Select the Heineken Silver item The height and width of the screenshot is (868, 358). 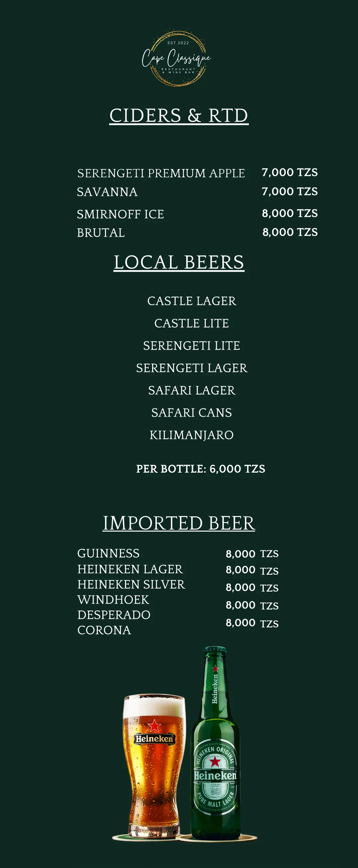(x=131, y=584)
